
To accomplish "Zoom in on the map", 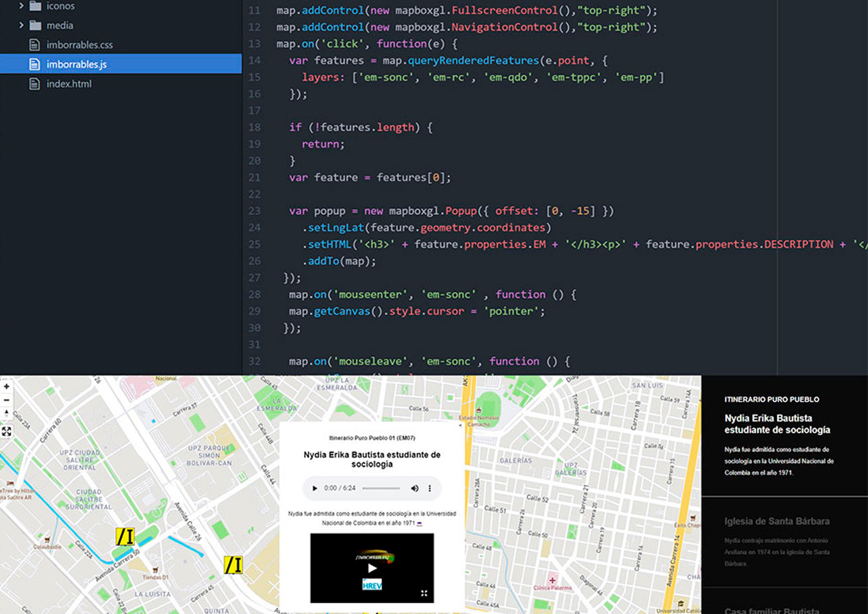I will [x=6, y=387].
